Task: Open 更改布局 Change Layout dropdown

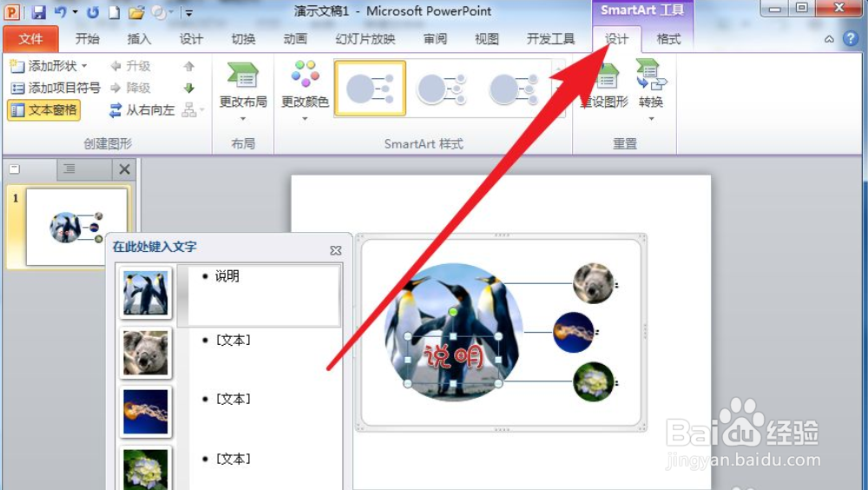Action: [x=243, y=91]
